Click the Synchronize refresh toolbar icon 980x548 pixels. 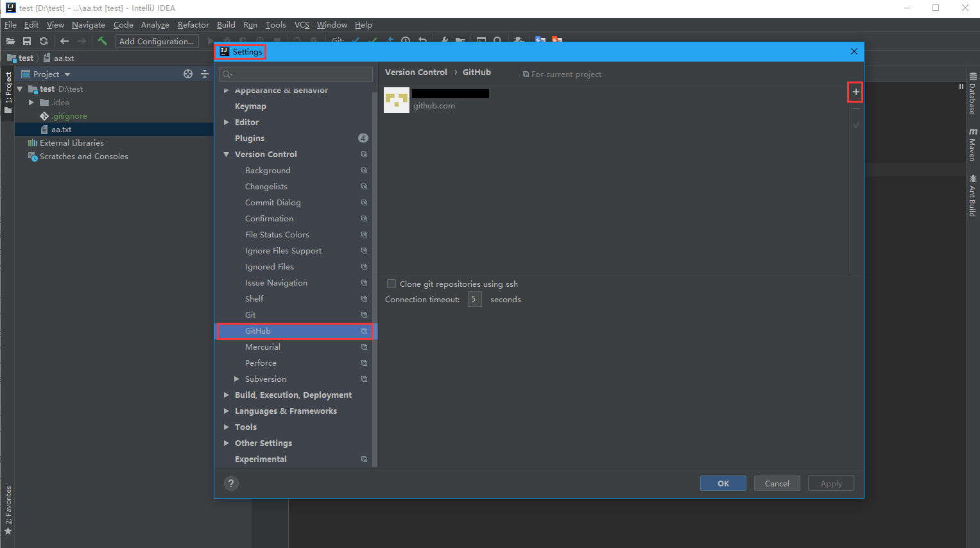coord(43,40)
